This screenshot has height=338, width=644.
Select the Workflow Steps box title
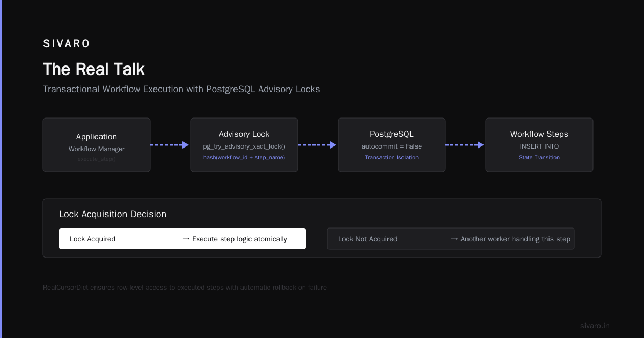pos(539,134)
